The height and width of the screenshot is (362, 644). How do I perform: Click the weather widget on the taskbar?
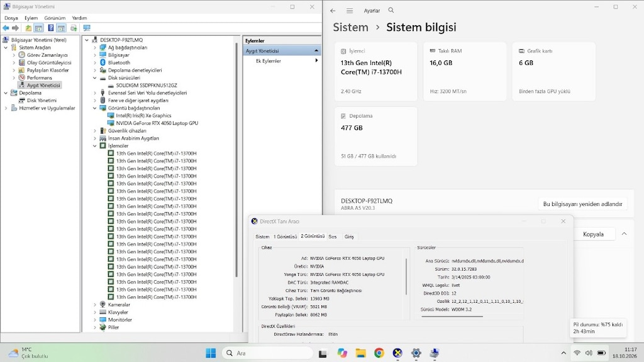[29, 353]
